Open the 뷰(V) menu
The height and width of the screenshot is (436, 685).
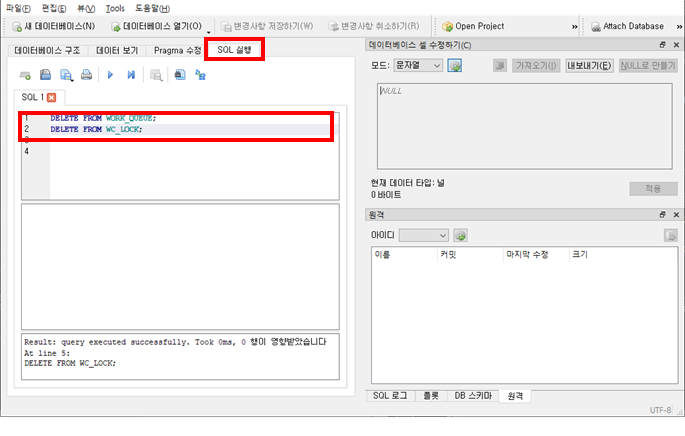(x=86, y=8)
